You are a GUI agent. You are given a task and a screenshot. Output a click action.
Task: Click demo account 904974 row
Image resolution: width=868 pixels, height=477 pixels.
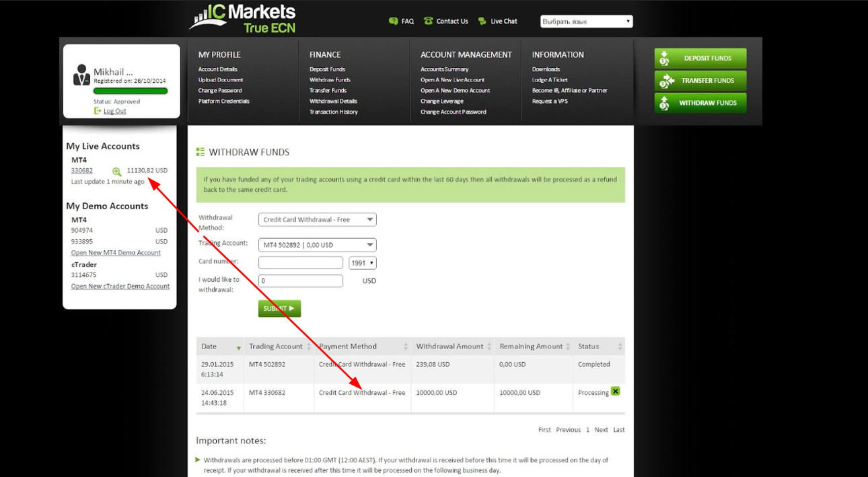(x=119, y=231)
